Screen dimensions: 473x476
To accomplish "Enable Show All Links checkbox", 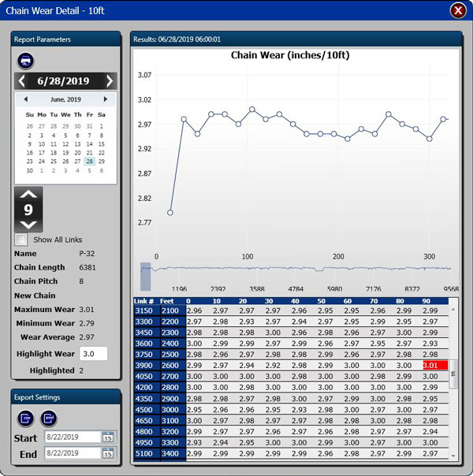I will pyautogui.click(x=21, y=240).
